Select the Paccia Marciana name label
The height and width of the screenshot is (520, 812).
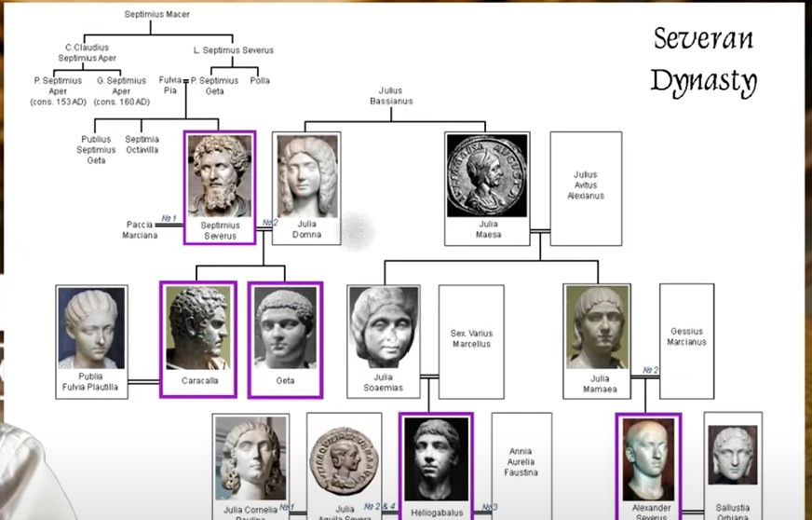pyautogui.click(x=142, y=230)
